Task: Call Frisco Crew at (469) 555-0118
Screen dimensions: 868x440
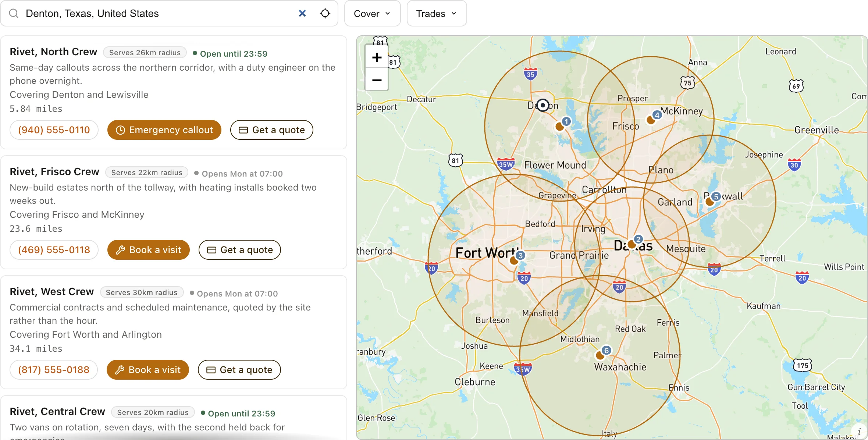Action: point(54,250)
